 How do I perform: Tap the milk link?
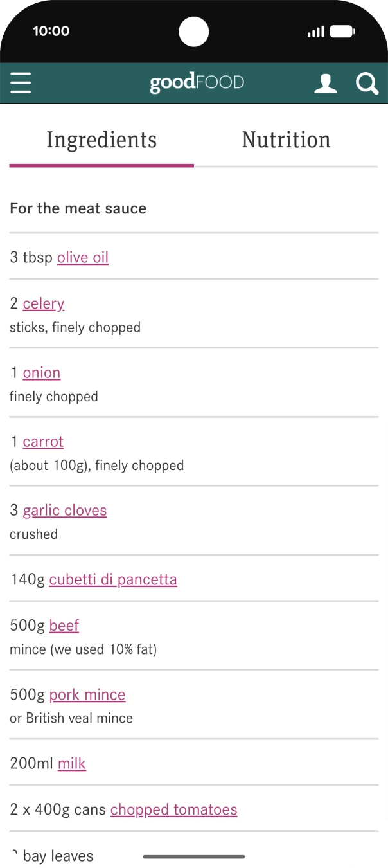coord(72,763)
